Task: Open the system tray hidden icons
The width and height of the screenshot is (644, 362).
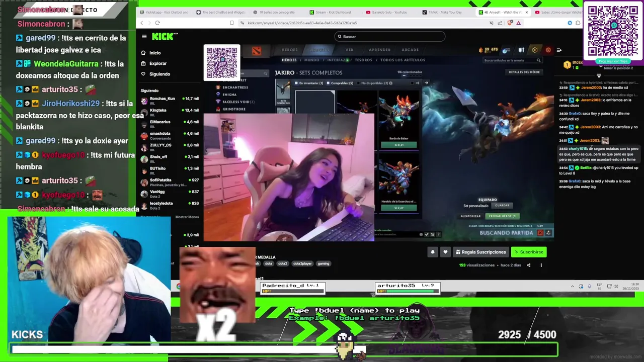Action: (x=572, y=286)
